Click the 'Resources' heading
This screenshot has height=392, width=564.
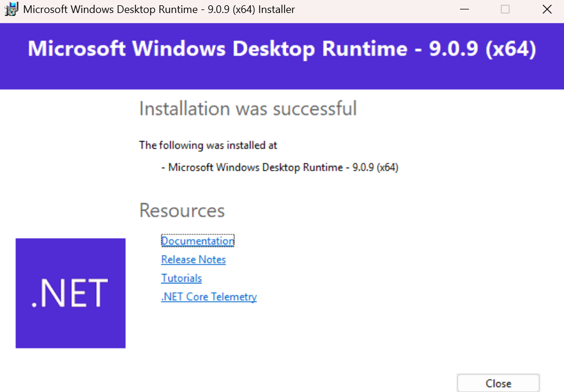coord(182,210)
